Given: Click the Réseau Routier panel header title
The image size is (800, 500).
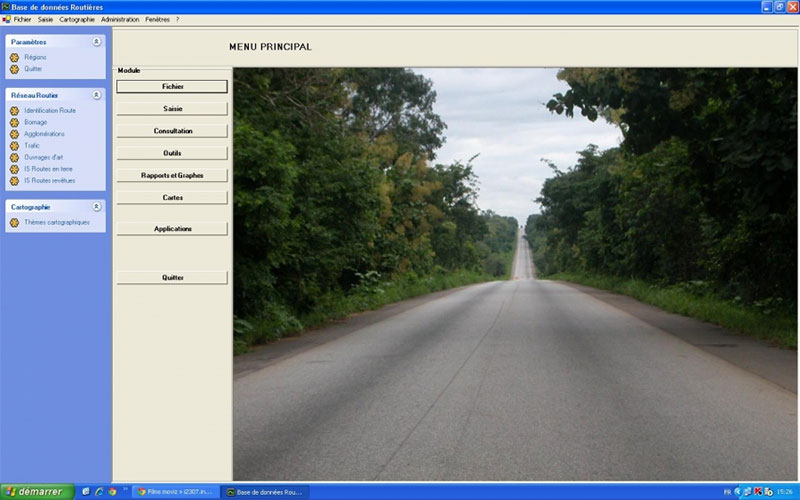Looking at the screenshot, I should click(x=34, y=95).
